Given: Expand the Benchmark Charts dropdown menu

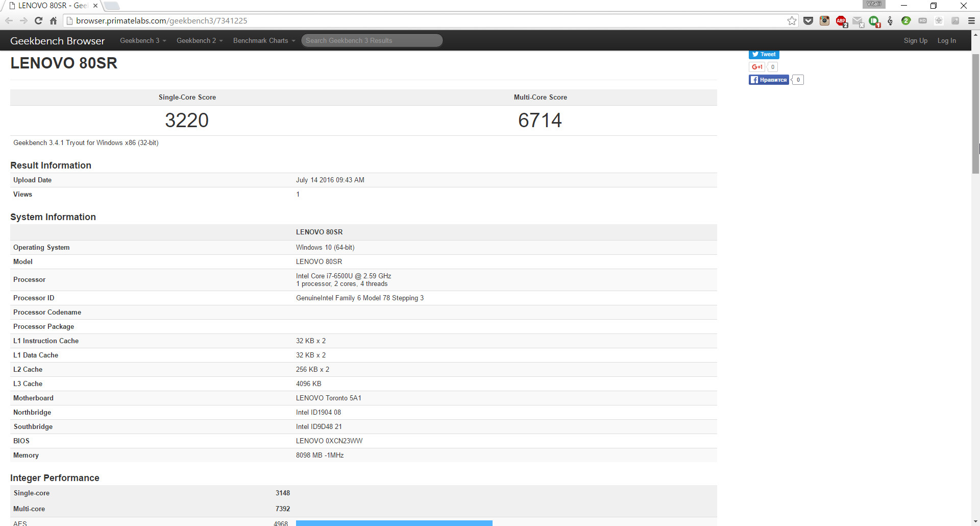Looking at the screenshot, I should click(x=264, y=41).
